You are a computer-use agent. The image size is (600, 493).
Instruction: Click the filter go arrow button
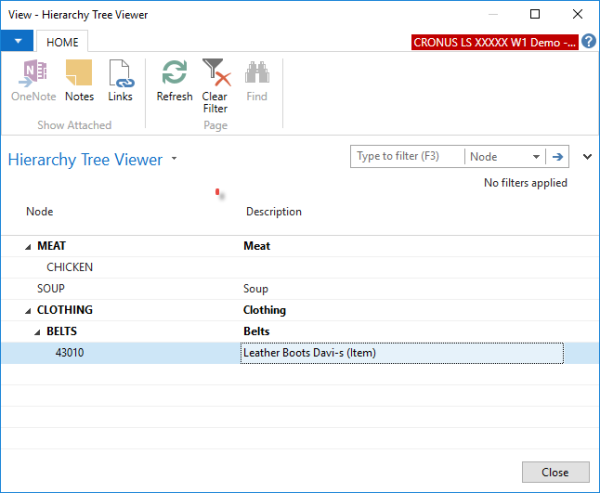coord(559,157)
